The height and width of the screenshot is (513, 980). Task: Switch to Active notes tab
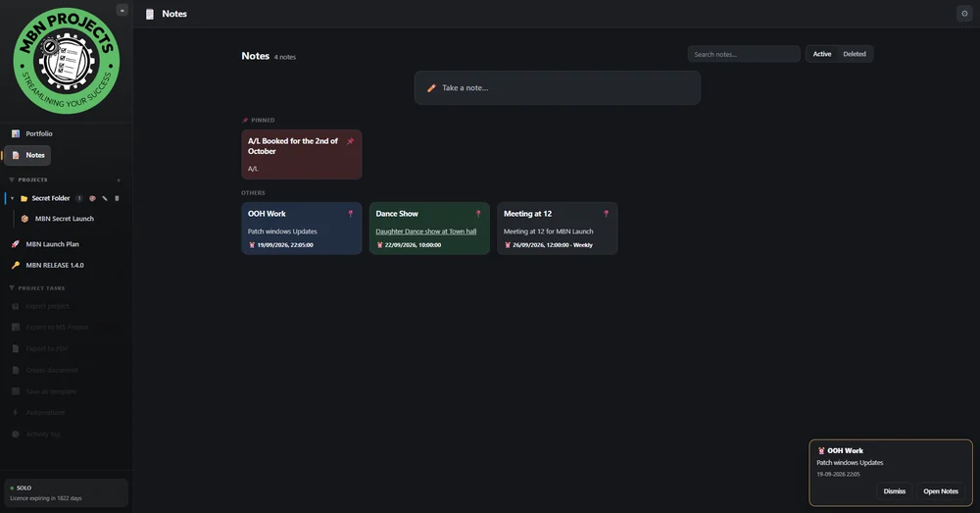click(822, 54)
